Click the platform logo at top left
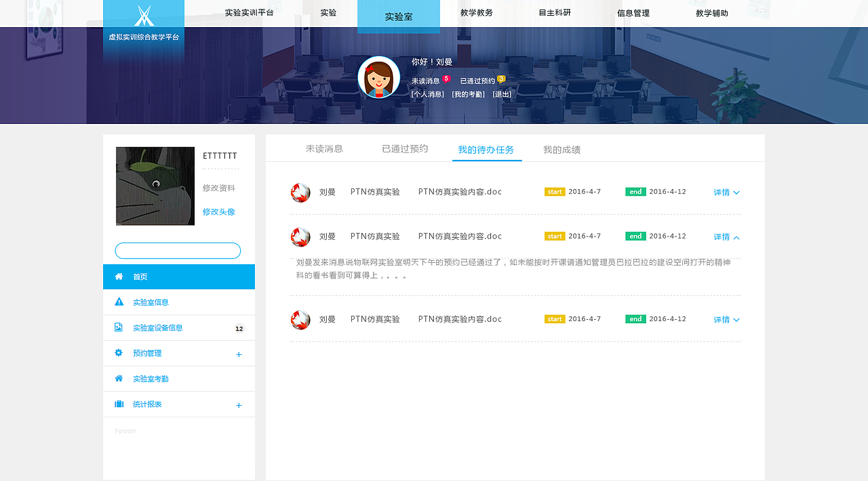868x481 pixels. [144, 23]
